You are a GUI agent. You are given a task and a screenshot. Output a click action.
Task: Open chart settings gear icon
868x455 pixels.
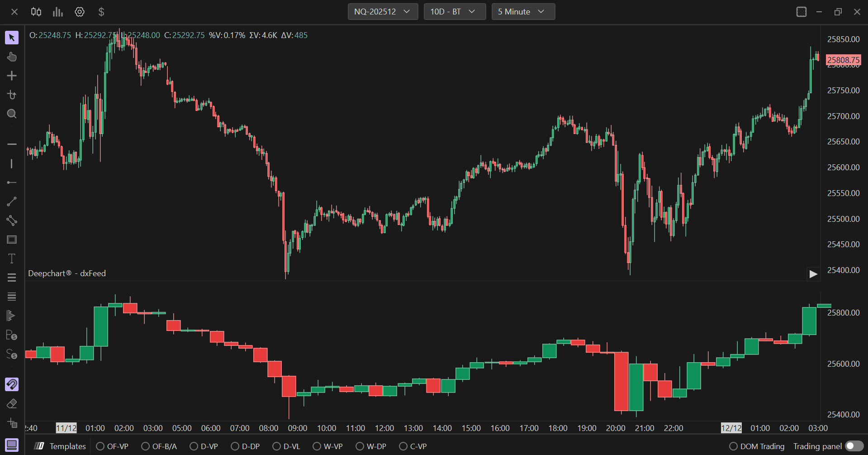[80, 12]
